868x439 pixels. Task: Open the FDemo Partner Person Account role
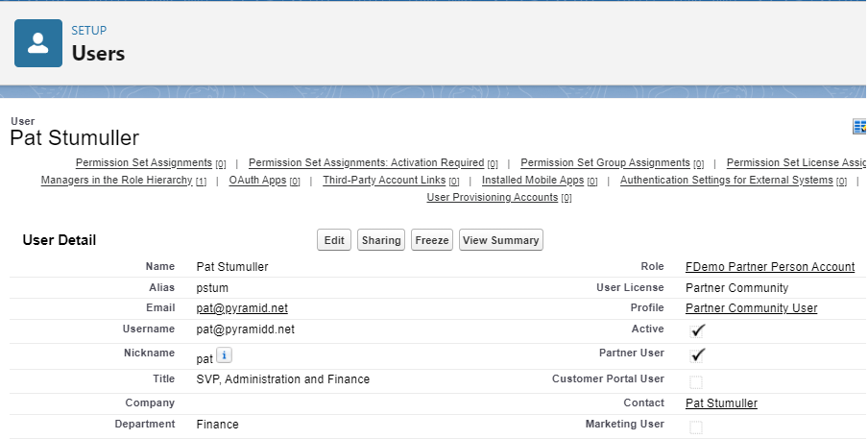tap(769, 267)
